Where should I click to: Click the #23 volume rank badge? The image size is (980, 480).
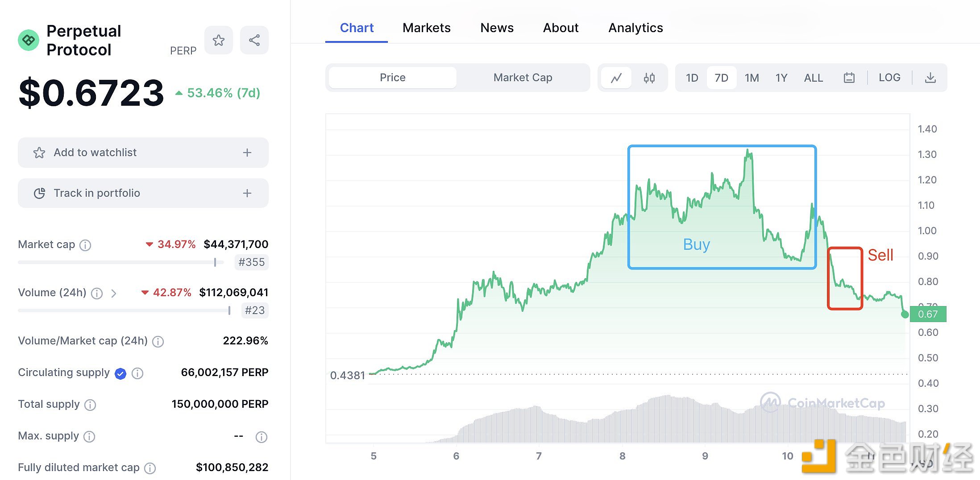(x=255, y=310)
